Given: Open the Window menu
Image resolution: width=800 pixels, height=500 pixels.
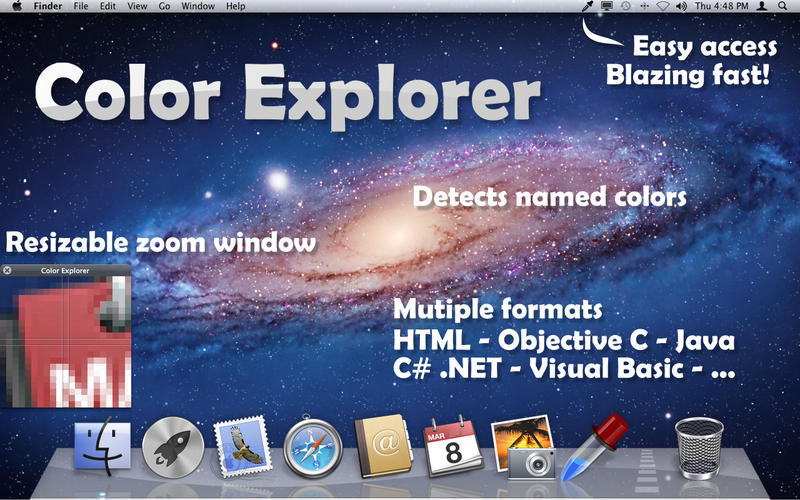Looking at the screenshot, I should click(198, 6).
